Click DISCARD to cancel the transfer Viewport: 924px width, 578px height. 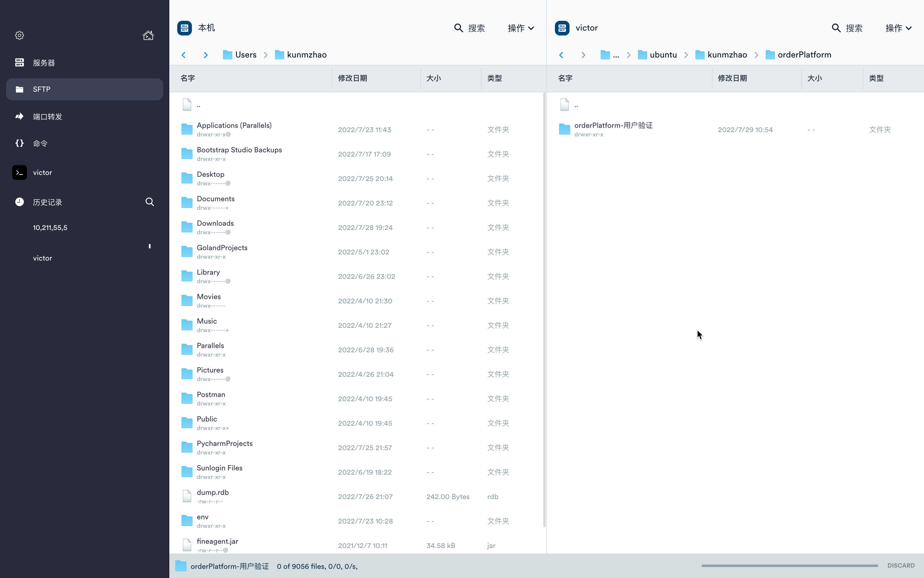901,565
